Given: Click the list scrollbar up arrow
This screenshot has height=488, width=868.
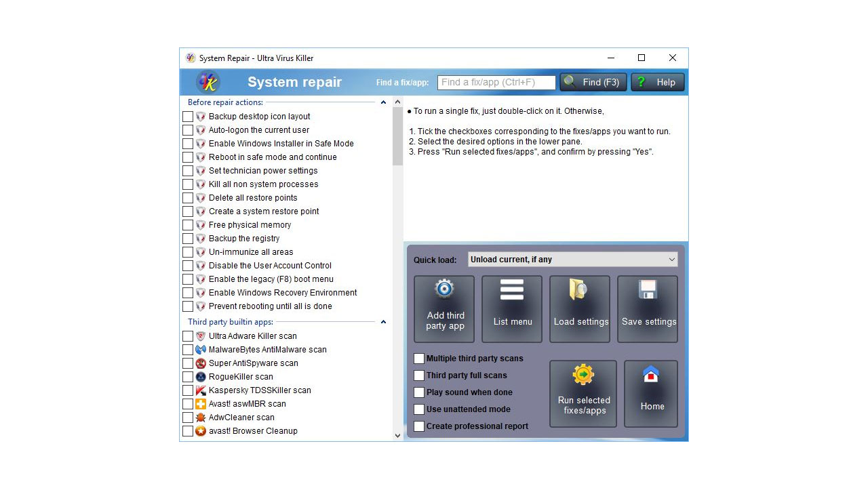Looking at the screenshot, I should click(398, 102).
